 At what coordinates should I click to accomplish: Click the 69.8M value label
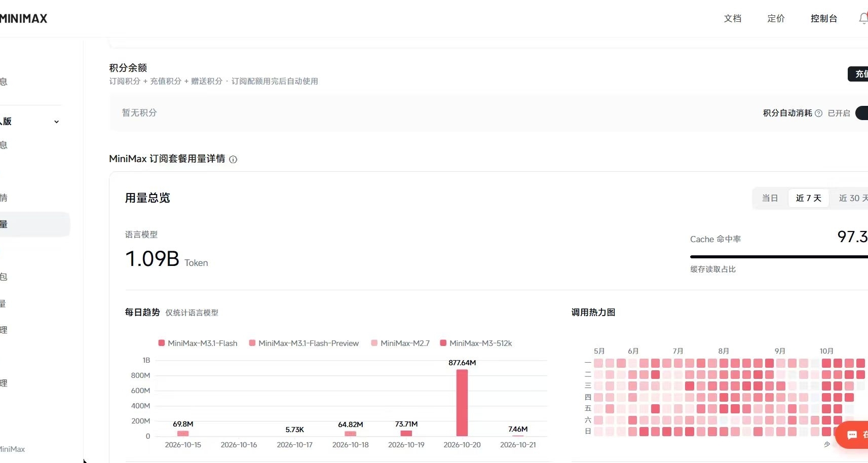183,424
